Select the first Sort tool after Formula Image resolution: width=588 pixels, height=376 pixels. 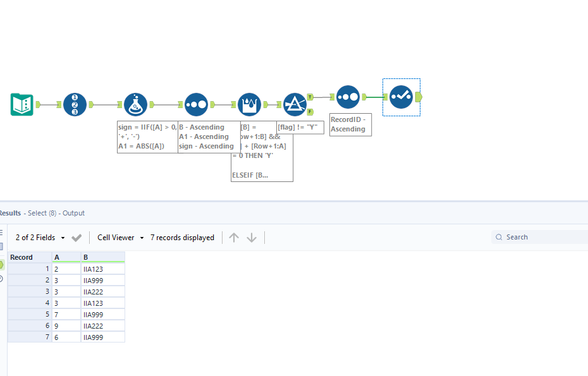coord(196,105)
